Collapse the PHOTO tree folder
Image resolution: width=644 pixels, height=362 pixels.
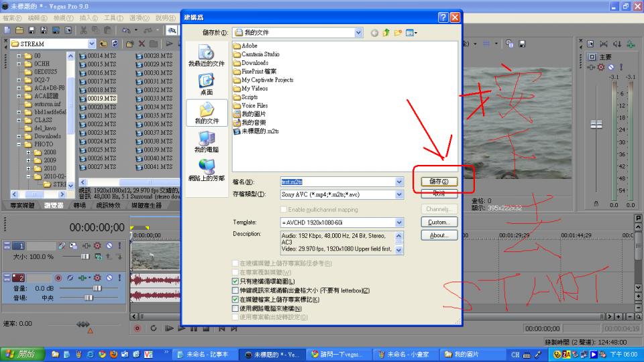[19, 144]
